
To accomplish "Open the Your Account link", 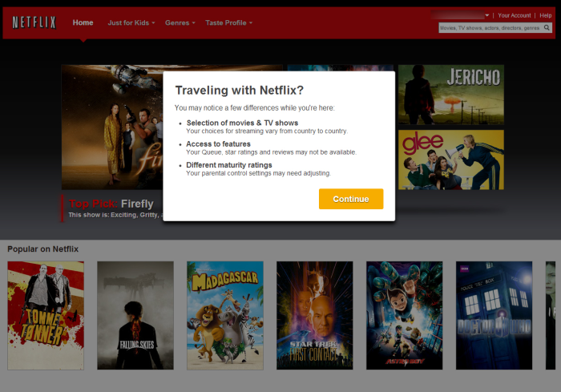I will click(x=515, y=15).
